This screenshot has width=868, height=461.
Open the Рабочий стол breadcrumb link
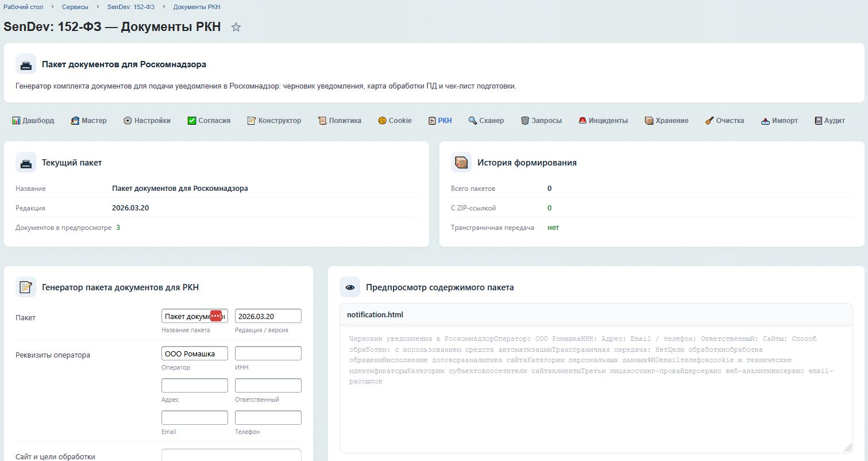[x=23, y=6]
